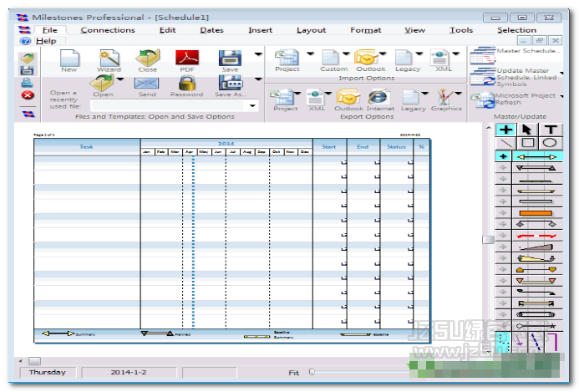
Task: Open the Dates menu
Action: (x=212, y=30)
